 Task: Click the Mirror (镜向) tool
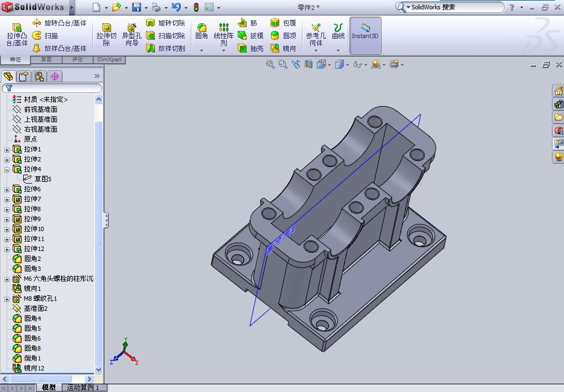point(283,48)
